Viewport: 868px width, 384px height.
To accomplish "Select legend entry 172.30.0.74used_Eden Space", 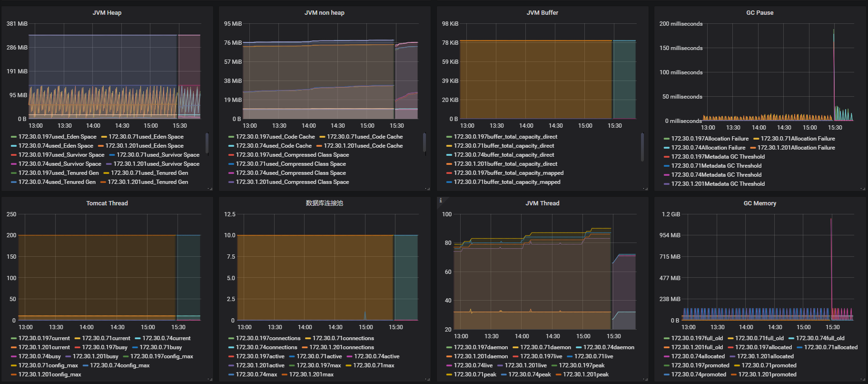I will 56,146.
